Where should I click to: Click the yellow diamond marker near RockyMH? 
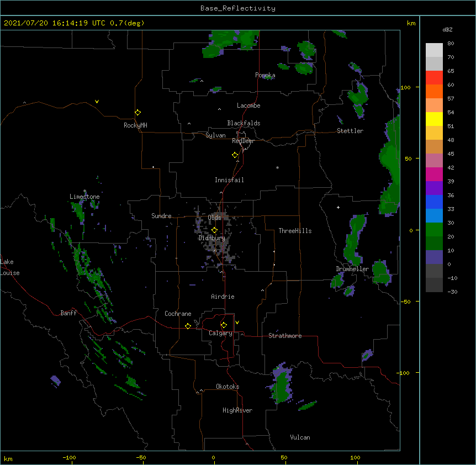[x=138, y=113]
